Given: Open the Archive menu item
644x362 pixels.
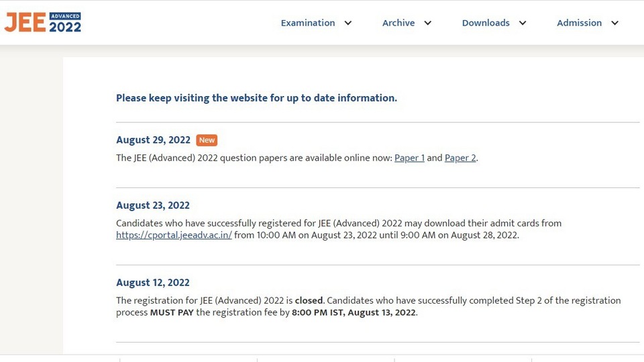Looking at the screenshot, I should 398,23.
